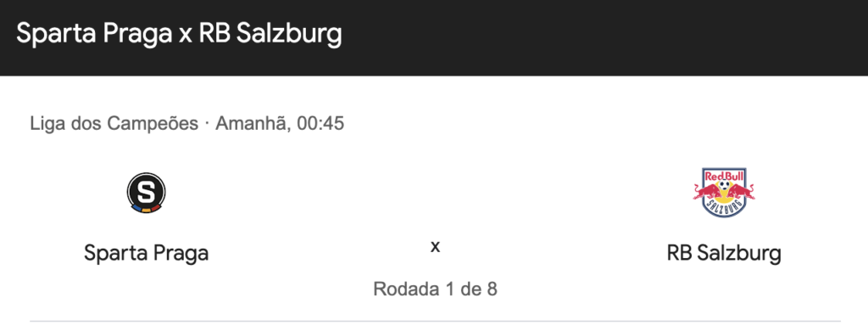Click Sparta Praga in the header title
The height and width of the screenshot is (326, 868).
pos(94,34)
